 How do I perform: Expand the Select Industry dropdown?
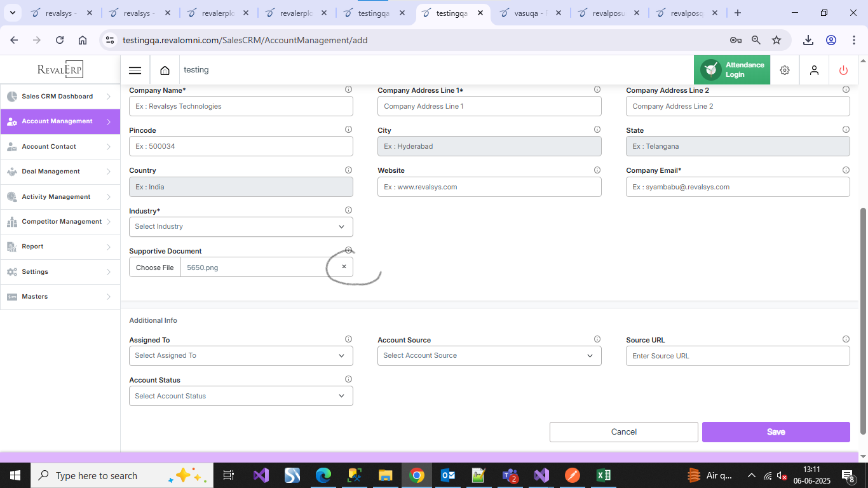(x=241, y=227)
